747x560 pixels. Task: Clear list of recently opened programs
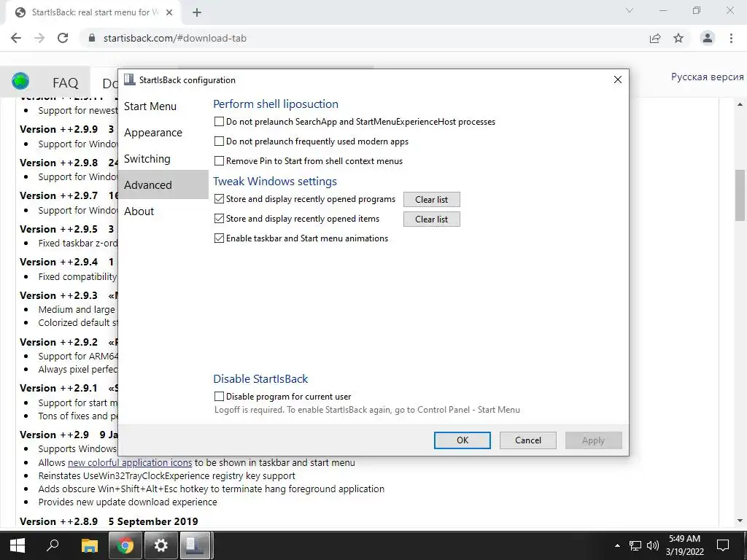[x=432, y=200]
